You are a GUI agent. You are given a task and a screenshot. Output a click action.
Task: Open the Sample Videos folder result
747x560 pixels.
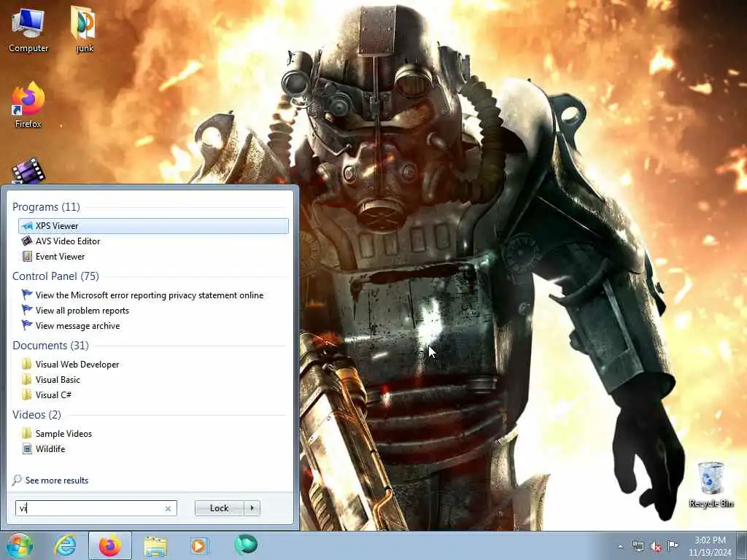[153, 433]
